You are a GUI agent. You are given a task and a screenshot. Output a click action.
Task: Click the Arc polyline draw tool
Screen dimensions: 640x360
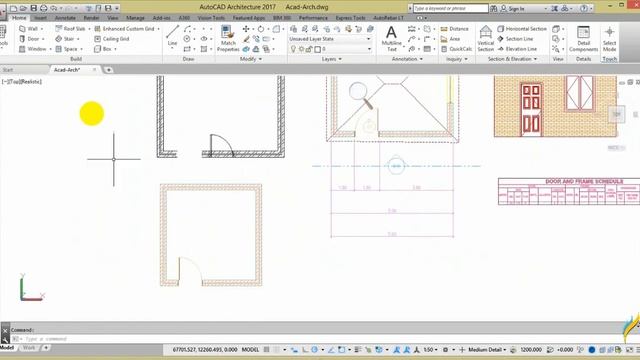(187, 29)
